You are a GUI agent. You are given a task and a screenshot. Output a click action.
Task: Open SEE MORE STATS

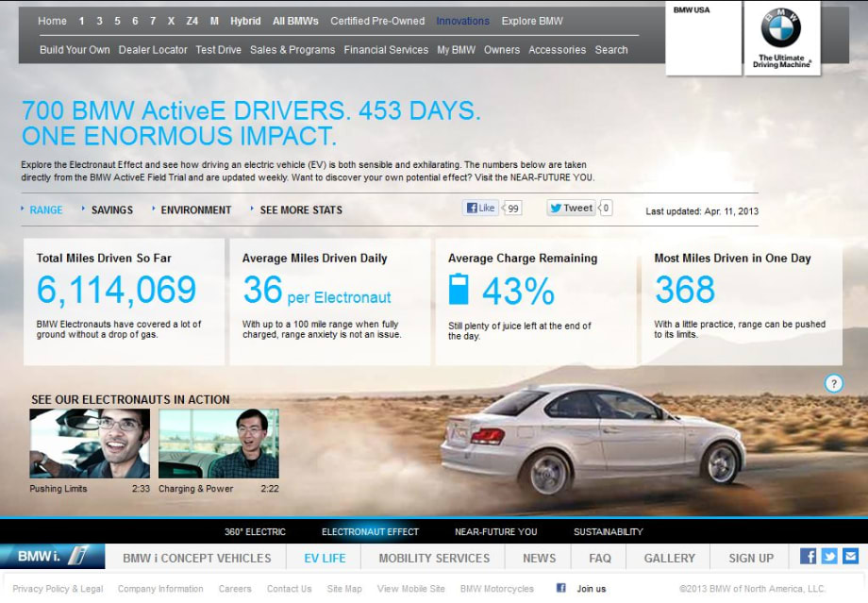click(x=301, y=209)
